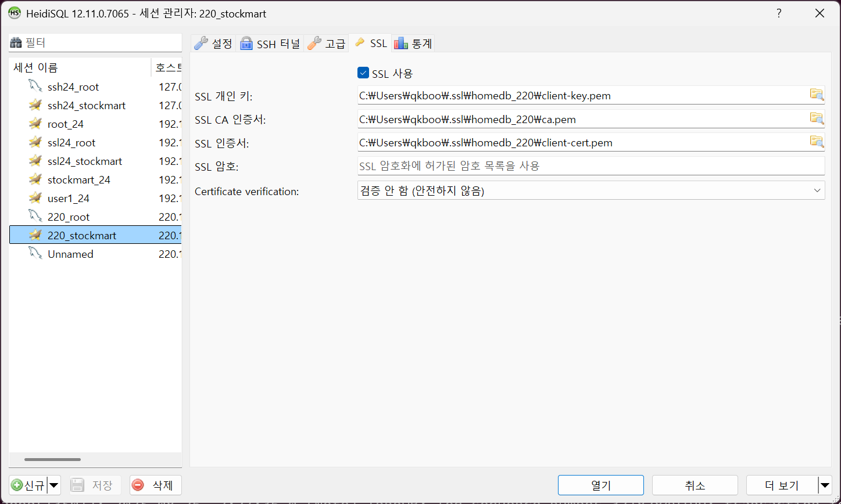The height and width of the screenshot is (504, 841).
Task: Uncheck the SSL 사용 checkbox
Action: (x=363, y=73)
